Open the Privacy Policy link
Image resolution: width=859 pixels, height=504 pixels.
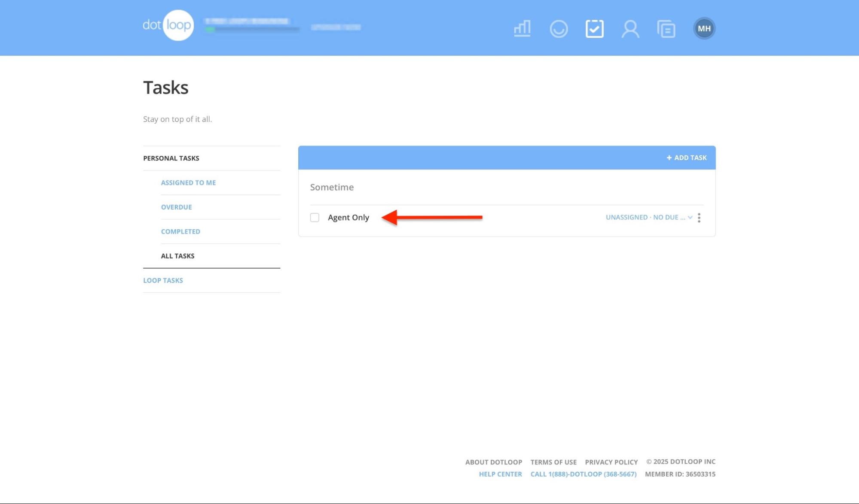point(611,462)
